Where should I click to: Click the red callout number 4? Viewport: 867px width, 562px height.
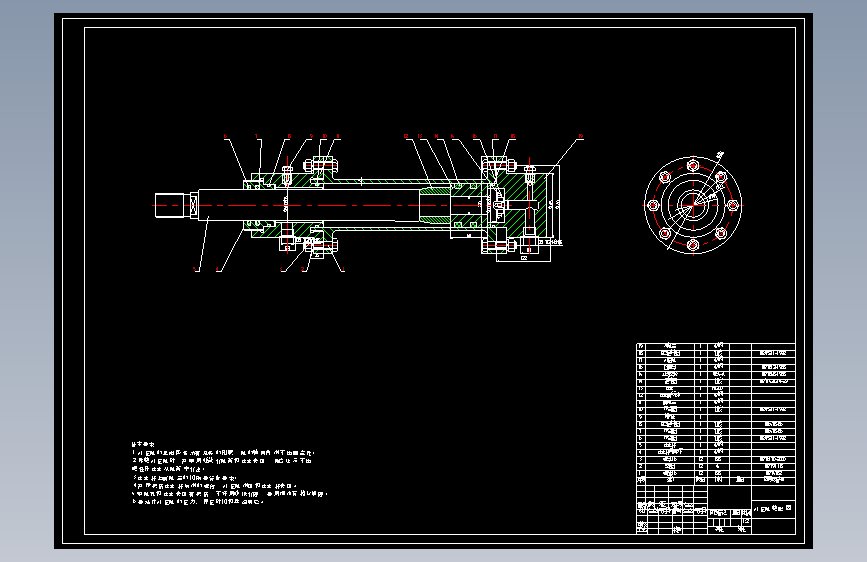[x=218, y=269]
